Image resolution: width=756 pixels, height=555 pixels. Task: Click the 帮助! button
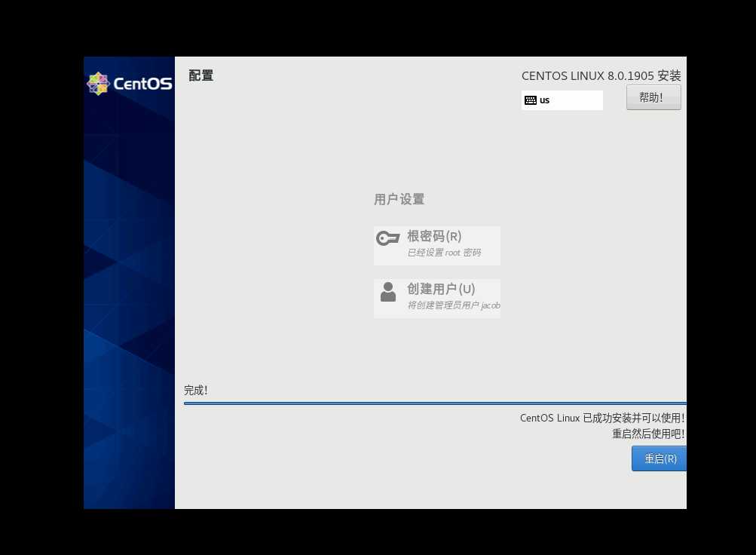[x=653, y=97]
